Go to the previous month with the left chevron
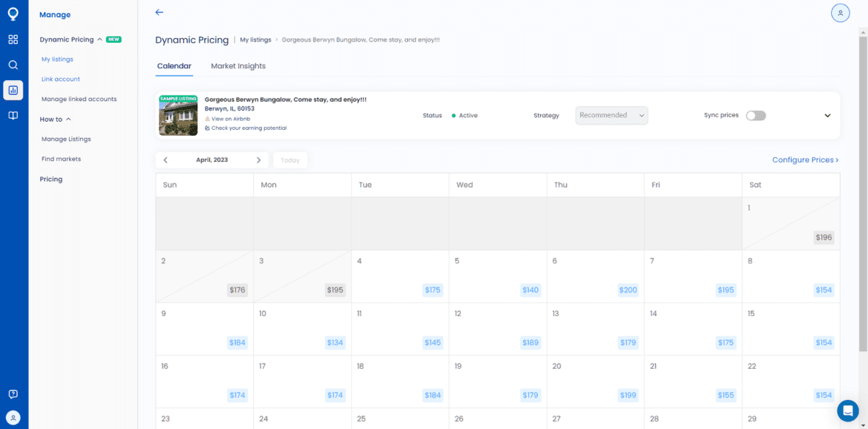 tap(165, 160)
